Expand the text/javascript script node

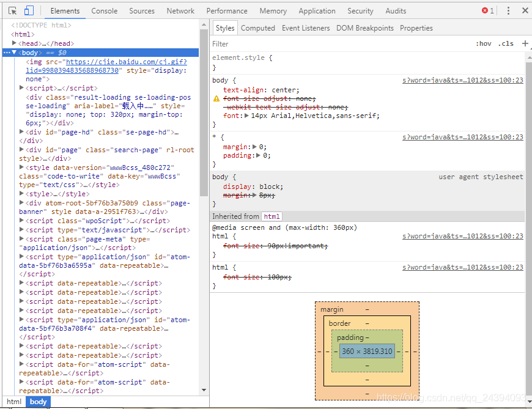22,230
